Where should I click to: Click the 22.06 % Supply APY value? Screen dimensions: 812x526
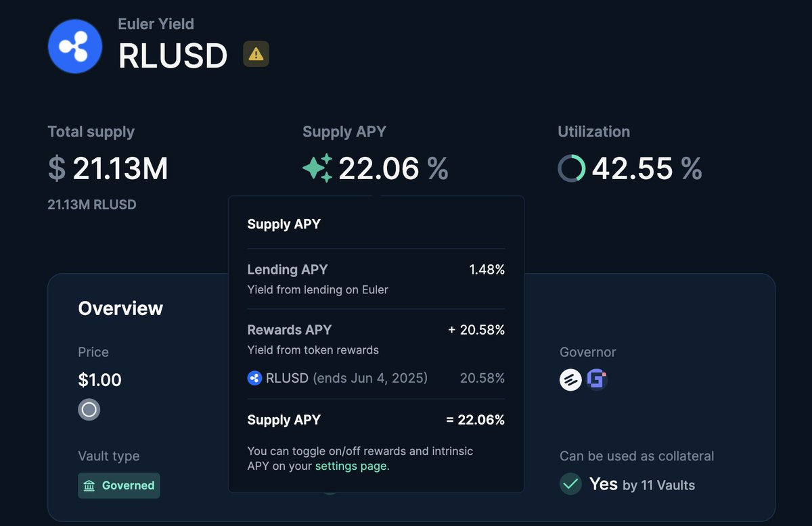coord(393,168)
